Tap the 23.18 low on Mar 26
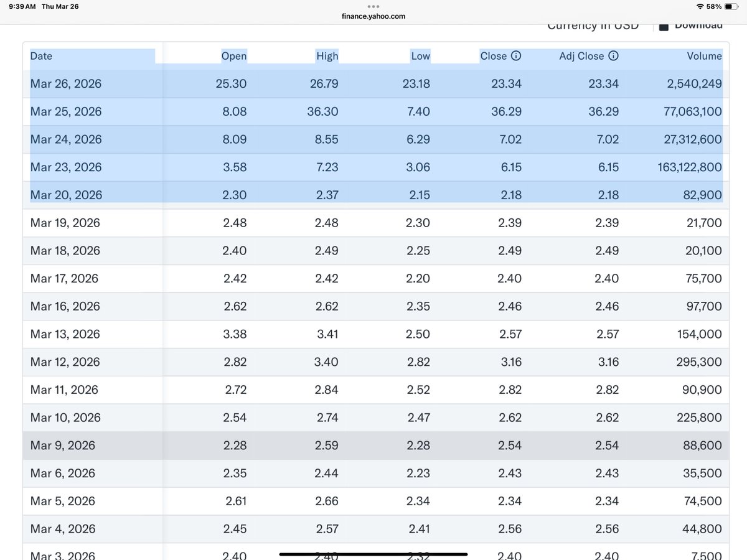747x560 pixels. 416,83
